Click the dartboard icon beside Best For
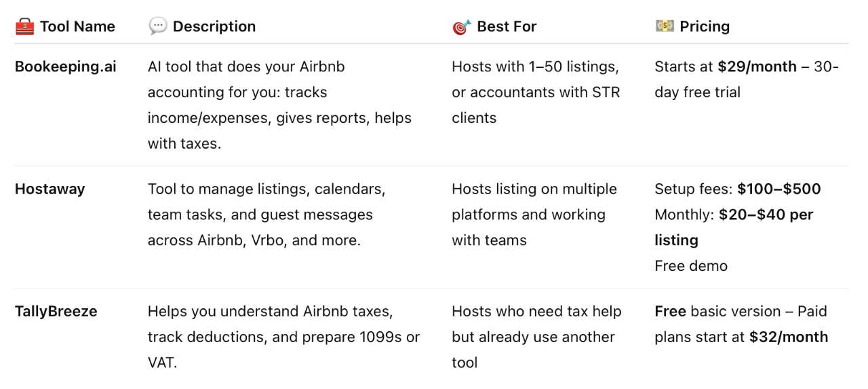This screenshot has height=389, width=868. pos(462,26)
